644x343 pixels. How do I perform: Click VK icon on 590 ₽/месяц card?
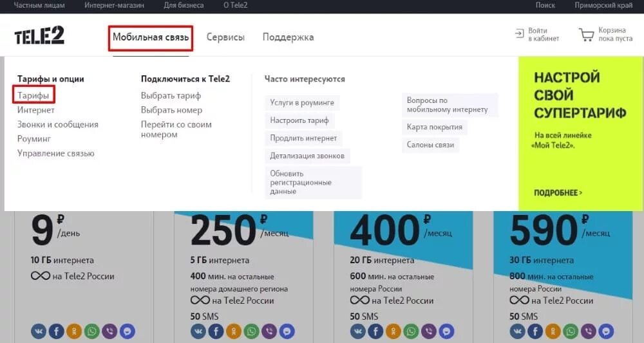tap(518, 331)
